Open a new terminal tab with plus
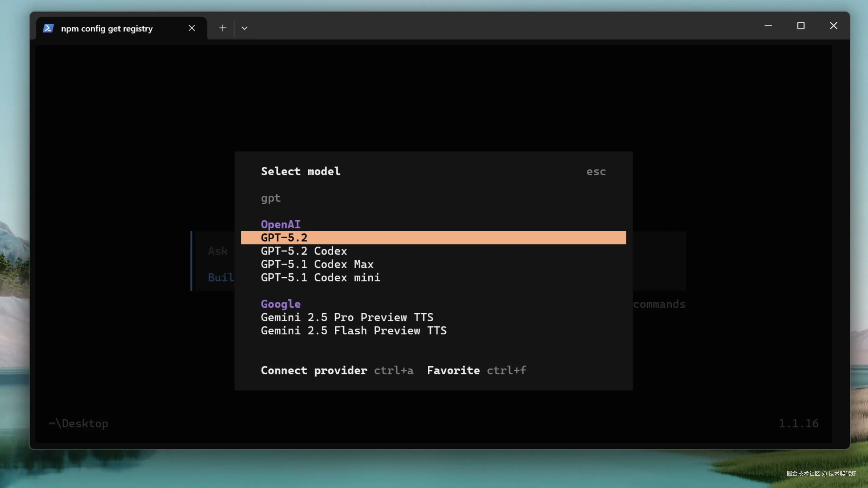Screen dimensions: 868x488 (222, 28)
